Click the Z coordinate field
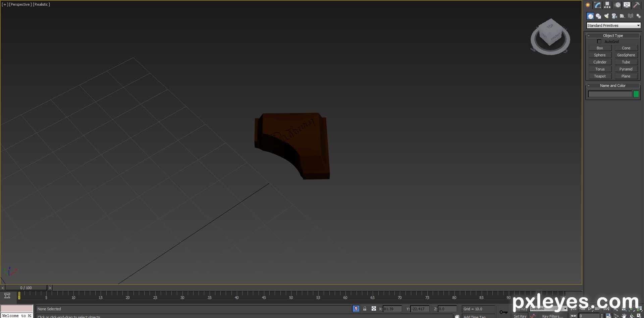Viewport: 644px width, 318px height. tap(447, 309)
